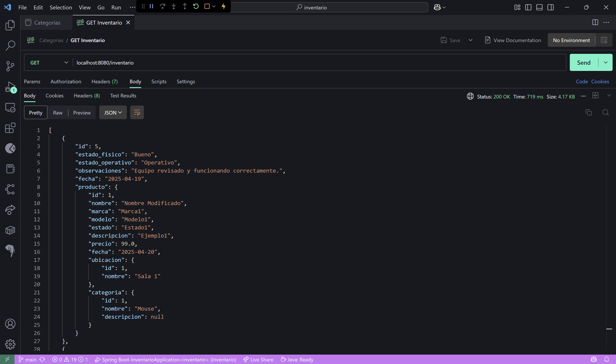Switch to the Test Results tab

(x=123, y=96)
